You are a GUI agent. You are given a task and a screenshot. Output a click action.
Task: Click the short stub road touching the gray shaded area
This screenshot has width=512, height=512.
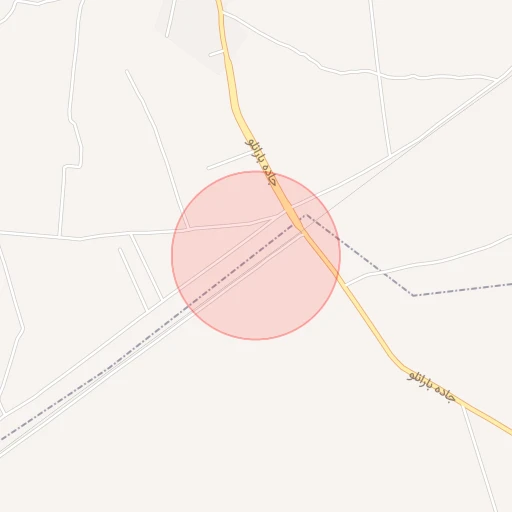216,53
